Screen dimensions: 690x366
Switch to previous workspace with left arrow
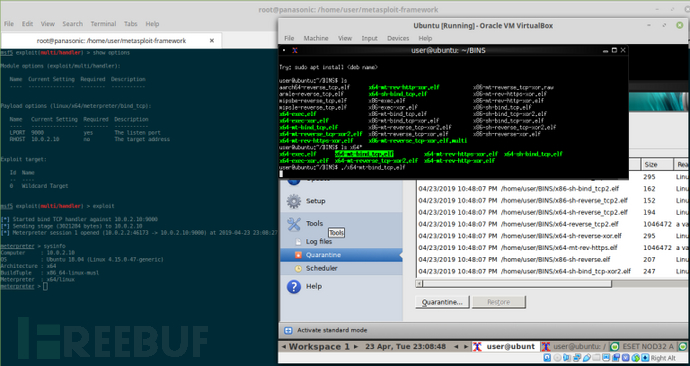[x=283, y=347]
